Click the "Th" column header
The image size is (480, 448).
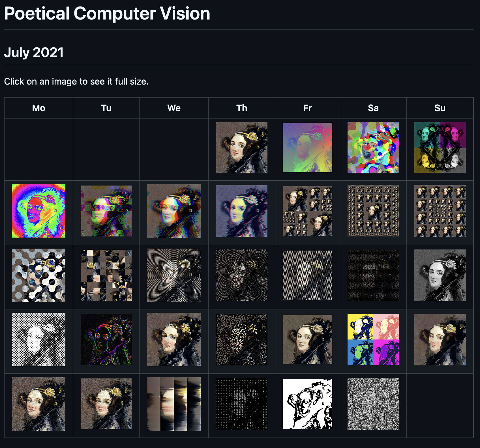coord(242,108)
